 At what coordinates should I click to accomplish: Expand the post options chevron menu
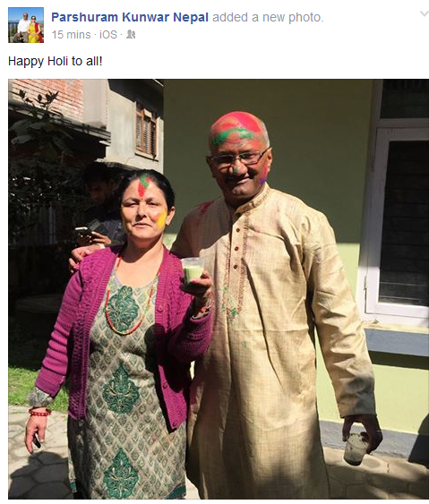click(x=425, y=13)
